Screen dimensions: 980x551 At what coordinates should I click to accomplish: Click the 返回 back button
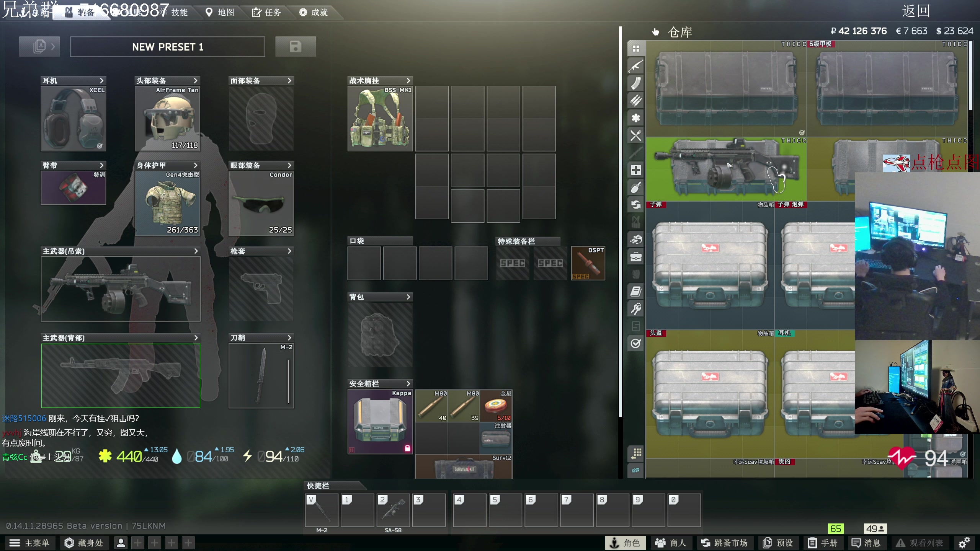click(x=916, y=11)
